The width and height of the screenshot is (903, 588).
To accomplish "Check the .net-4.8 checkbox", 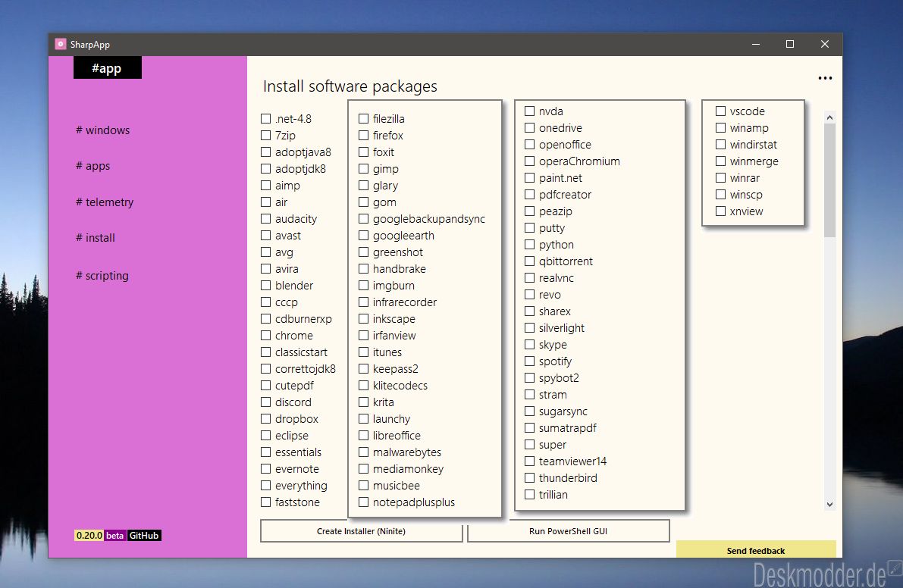I will 265,118.
